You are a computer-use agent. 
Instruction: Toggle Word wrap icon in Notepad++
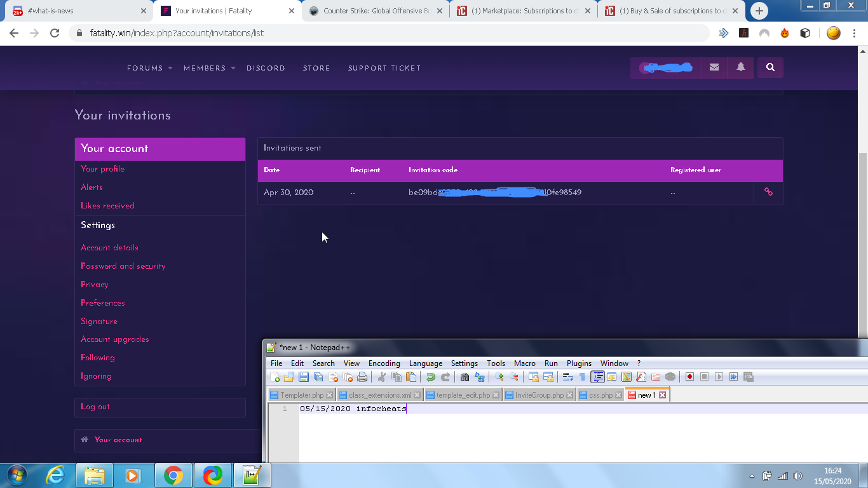pyautogui.click(x=567, y=377)
